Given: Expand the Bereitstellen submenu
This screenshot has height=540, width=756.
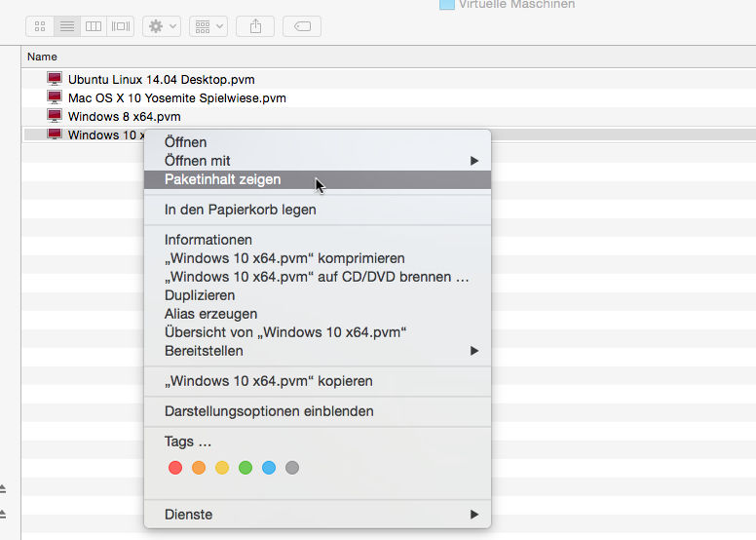Looking at the screenshot, I should pos(318,351).
